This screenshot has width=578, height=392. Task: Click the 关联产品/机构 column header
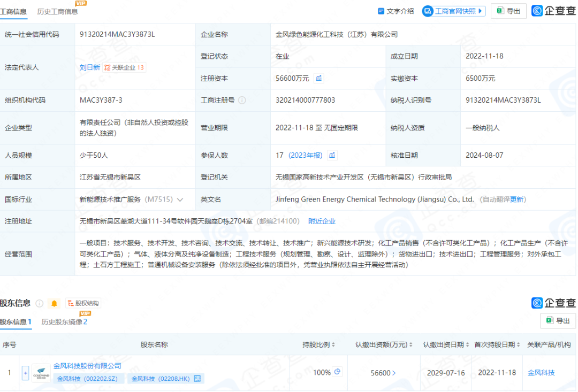click(549, 344)
